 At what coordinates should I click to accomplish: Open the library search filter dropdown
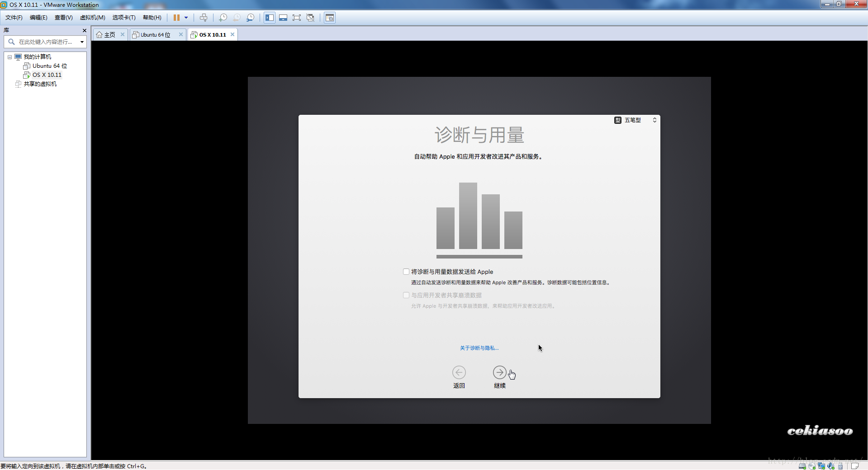tap(82, 42)
